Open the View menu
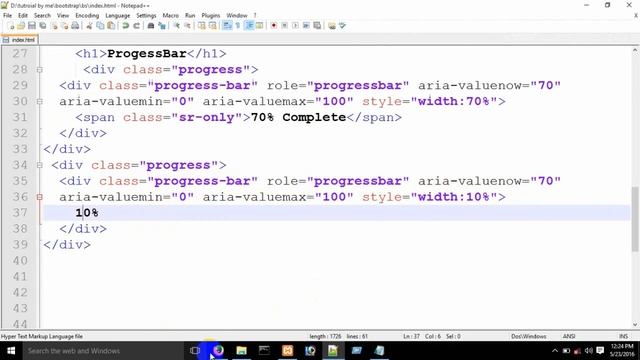Screen dimensions: 640x360 point(63,16)
